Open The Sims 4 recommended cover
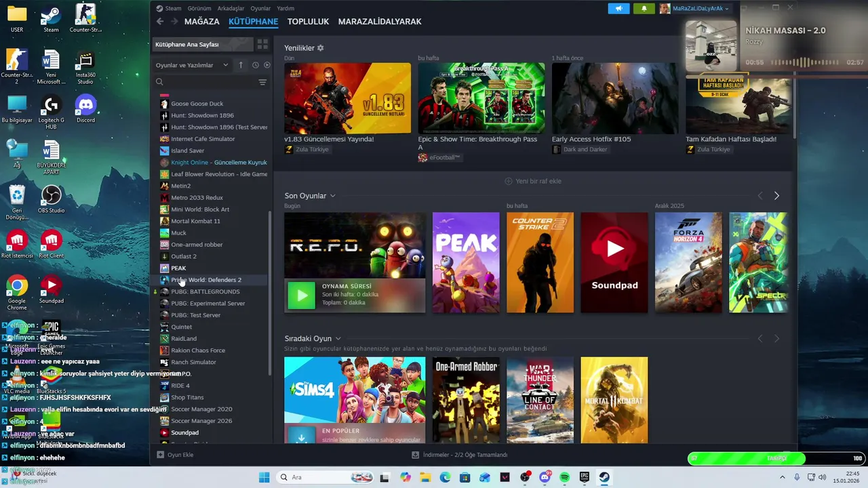868x488 pixels. click(x=355, y=390)
